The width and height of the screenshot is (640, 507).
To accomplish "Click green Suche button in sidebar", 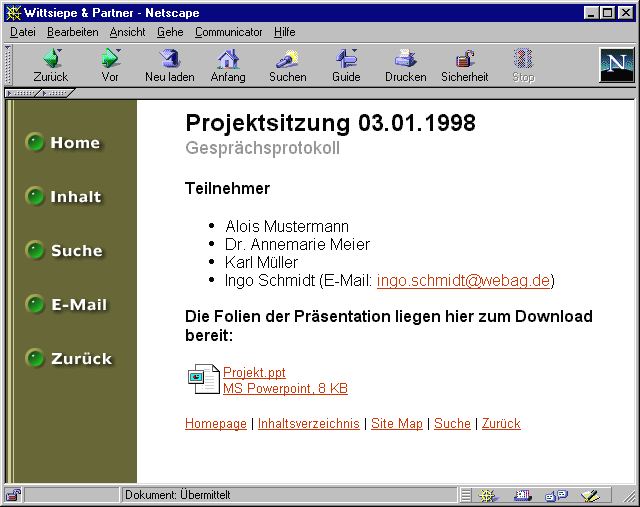I will click(64, 250).
